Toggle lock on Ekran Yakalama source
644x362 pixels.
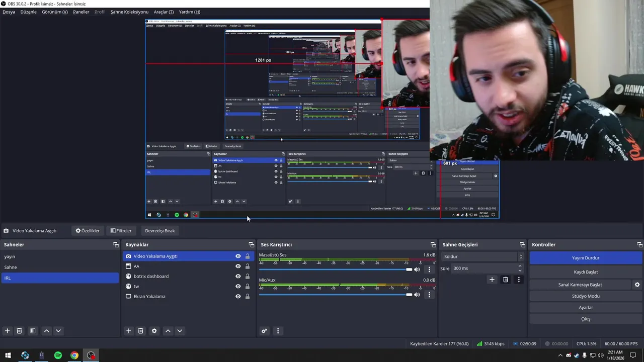(248, 297)
